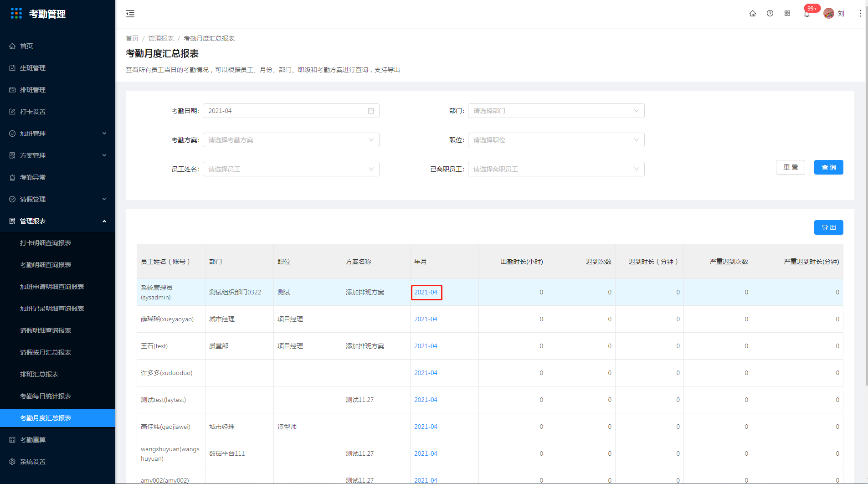Viewport: 868px width, 484px height.
Task: Collapse the sidebar with the menu fold icon
Action: click(130, 14)
